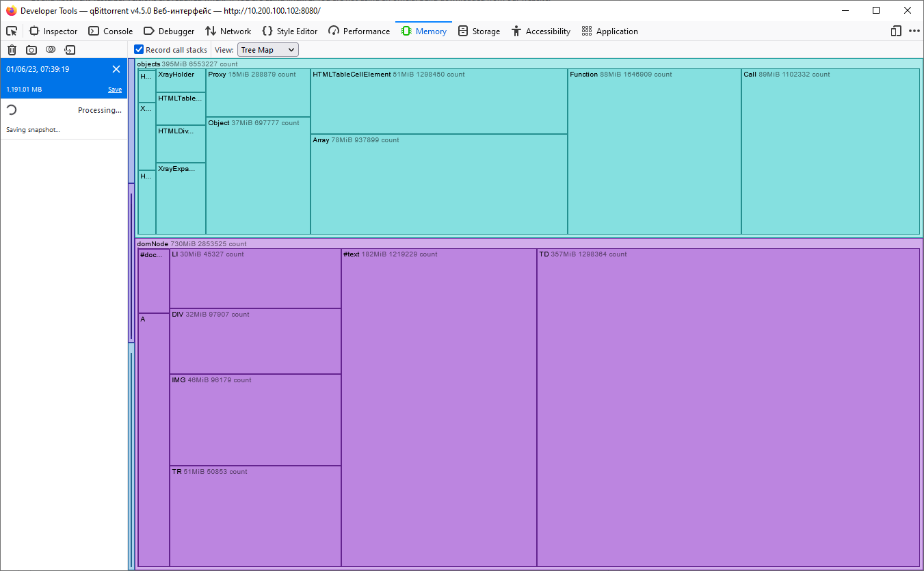Click the Performance stopwatch icon
Screen dimensions: 924x571
(333, 31)
